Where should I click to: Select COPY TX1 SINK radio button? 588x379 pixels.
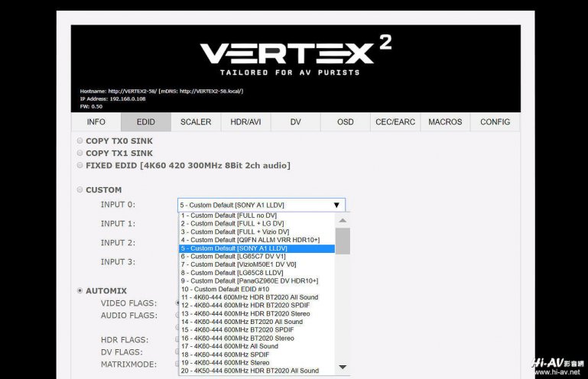[x=80, y=153]
